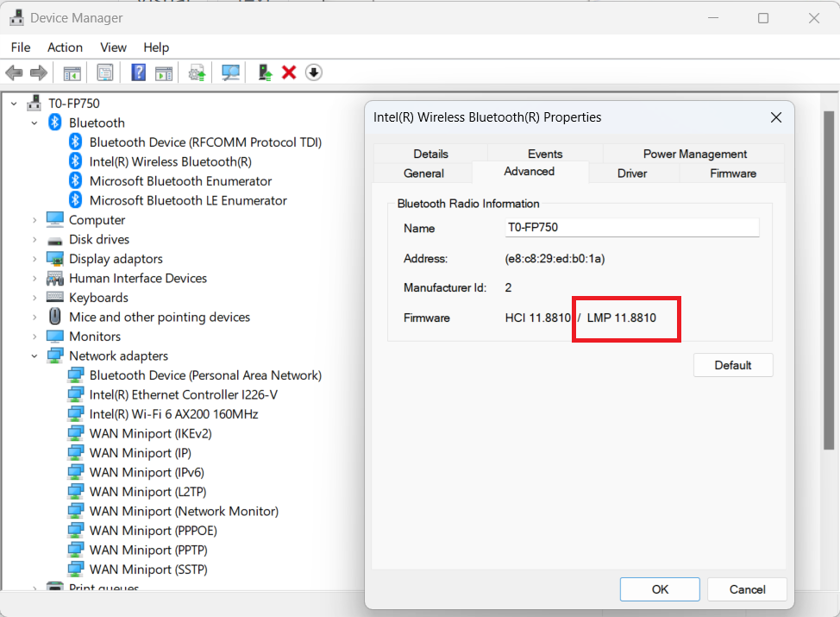Expand the Disk drives category
The height and width of the screenshot is (617, 840).
click(34, 239)
